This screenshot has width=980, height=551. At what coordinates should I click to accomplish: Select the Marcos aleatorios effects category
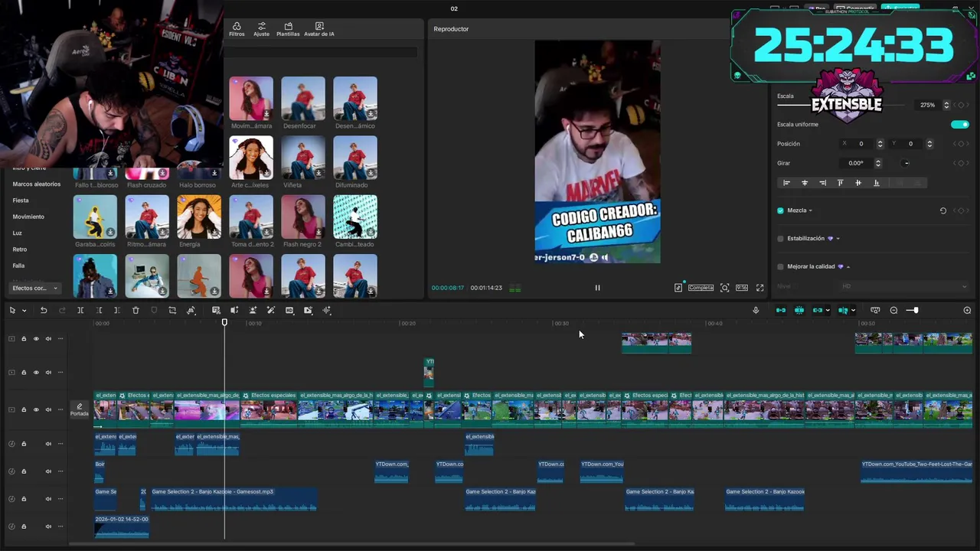point(37,184)
